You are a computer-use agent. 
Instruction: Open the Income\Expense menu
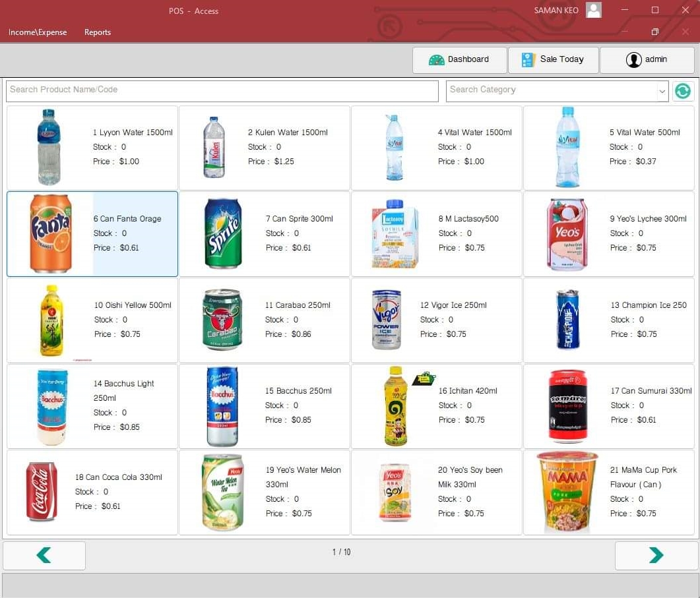tap(38, 32)
